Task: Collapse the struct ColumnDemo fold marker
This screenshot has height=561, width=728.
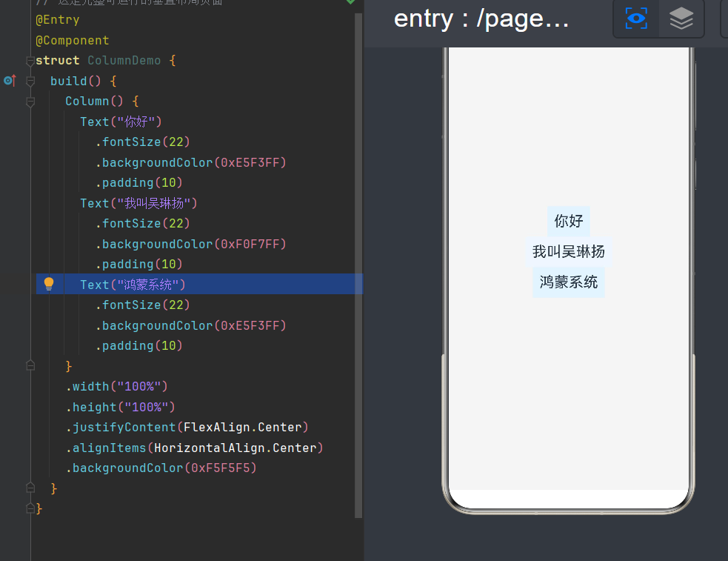Action: point(30,60)
